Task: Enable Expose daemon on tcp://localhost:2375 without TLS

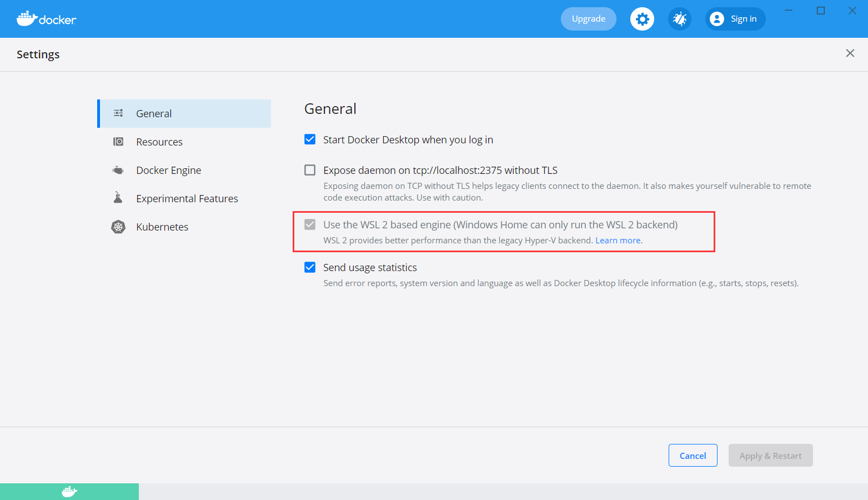Action: click(x=310, y=170)
